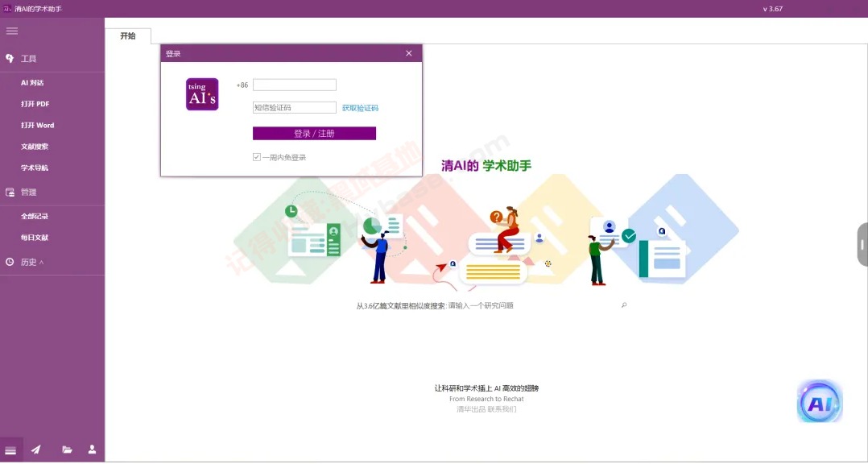Open 文献搜索 in sidebar
This screenshot has height=464, width=868.
(35, 147)
